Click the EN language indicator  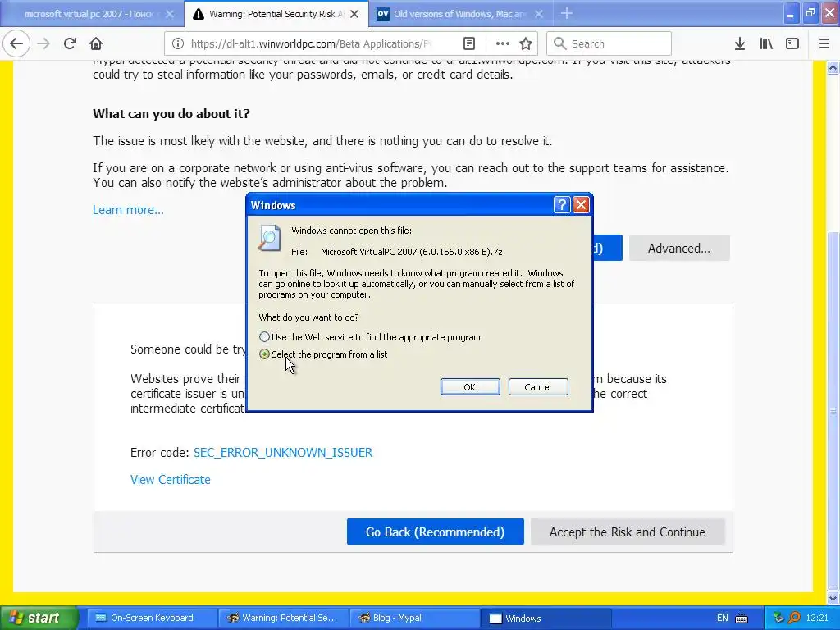coord(722,619)
